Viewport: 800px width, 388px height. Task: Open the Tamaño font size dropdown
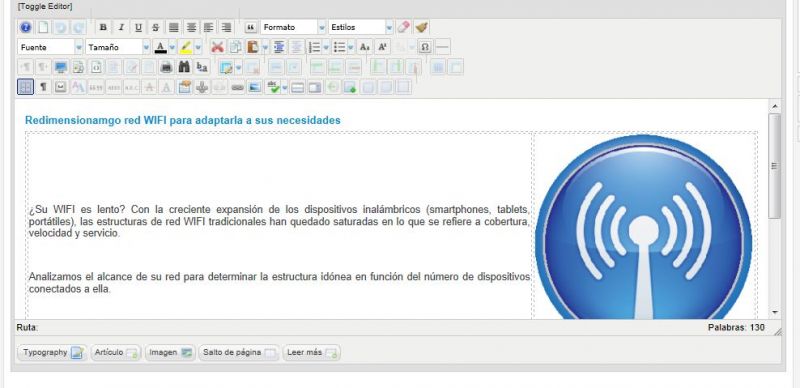tap(118, 47)
